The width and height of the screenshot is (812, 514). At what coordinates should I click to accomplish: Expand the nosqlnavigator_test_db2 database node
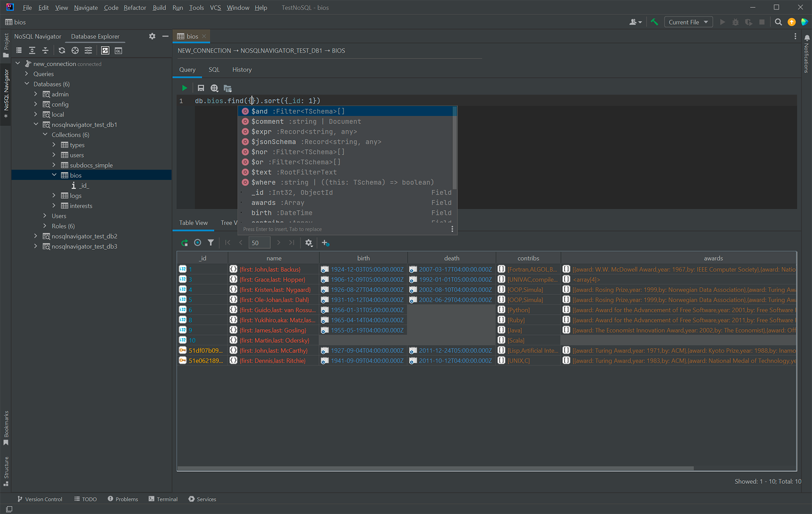36,236
